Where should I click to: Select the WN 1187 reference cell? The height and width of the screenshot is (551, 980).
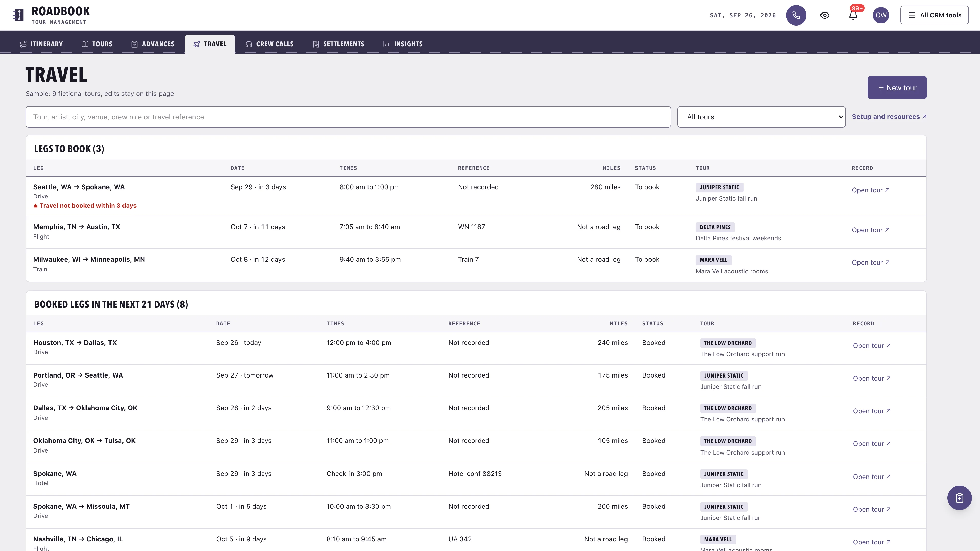click(x=471, y=227)
